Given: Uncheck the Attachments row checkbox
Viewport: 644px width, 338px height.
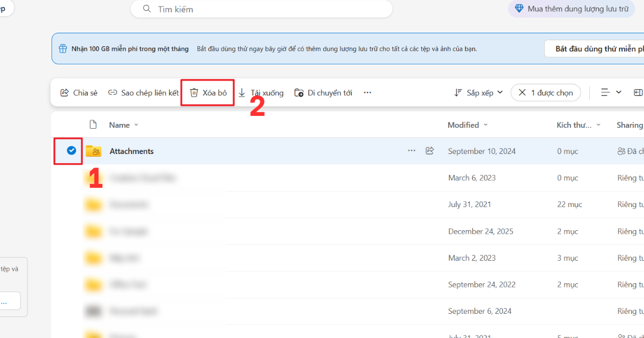Looking at the screenshot, I should (71, 151).
